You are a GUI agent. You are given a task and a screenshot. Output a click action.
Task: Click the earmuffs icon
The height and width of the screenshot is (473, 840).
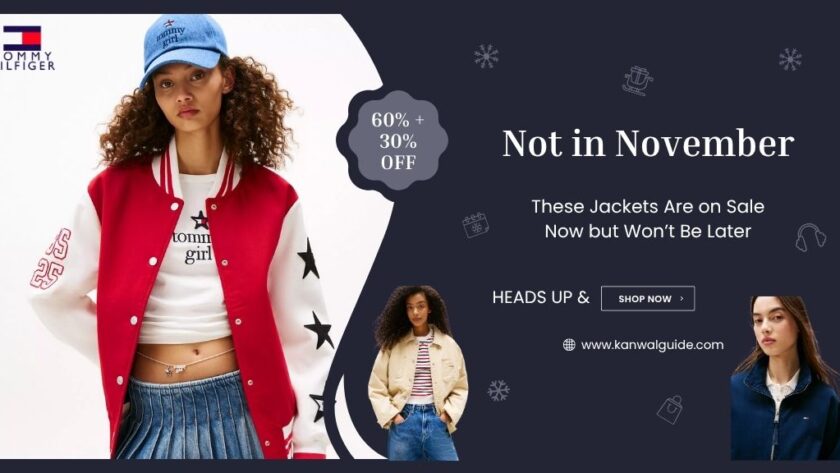click(x=810, y=237)
